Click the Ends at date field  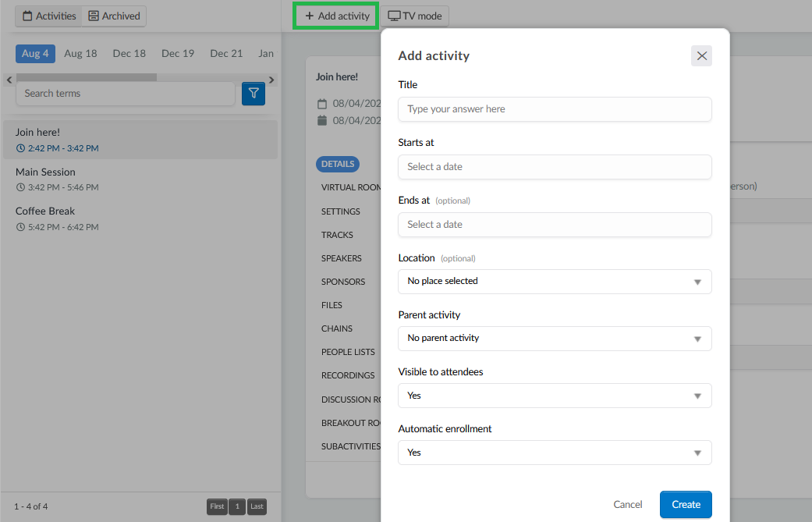555,225
